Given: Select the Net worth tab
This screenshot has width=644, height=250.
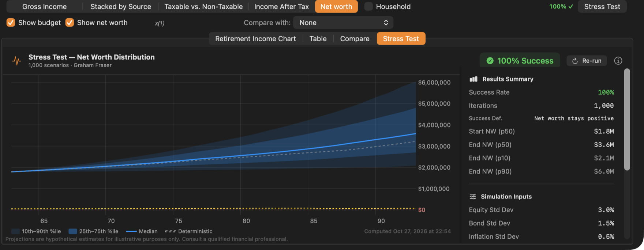Looking at the screenshot, I should point(336,7).
